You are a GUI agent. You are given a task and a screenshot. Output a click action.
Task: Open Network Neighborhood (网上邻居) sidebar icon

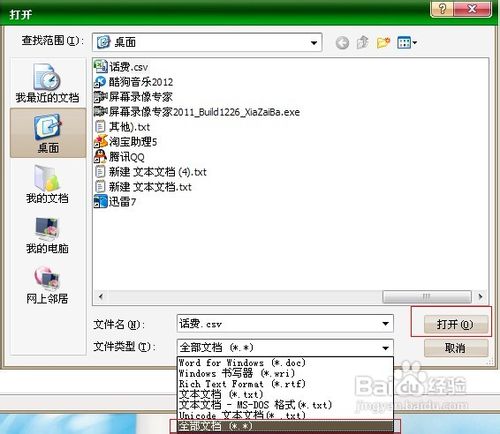(47, 285)
